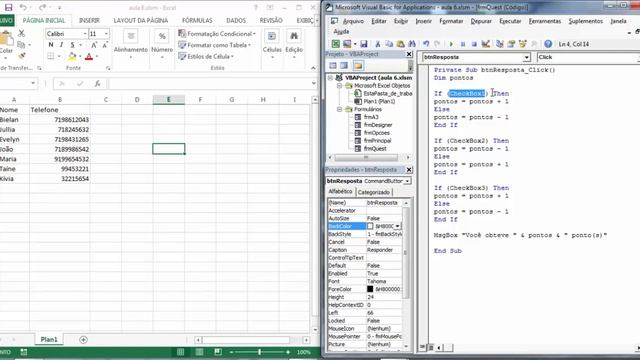Open the font size 11 dropdown
Screen dimensions: 640x360
point(106,34)
